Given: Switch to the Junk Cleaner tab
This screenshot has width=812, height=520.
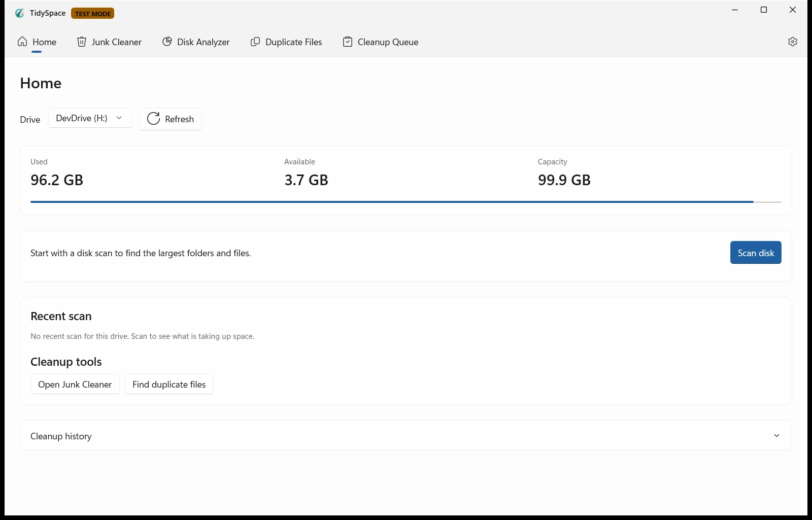Looking at the screenshot, I should point(109,42).
